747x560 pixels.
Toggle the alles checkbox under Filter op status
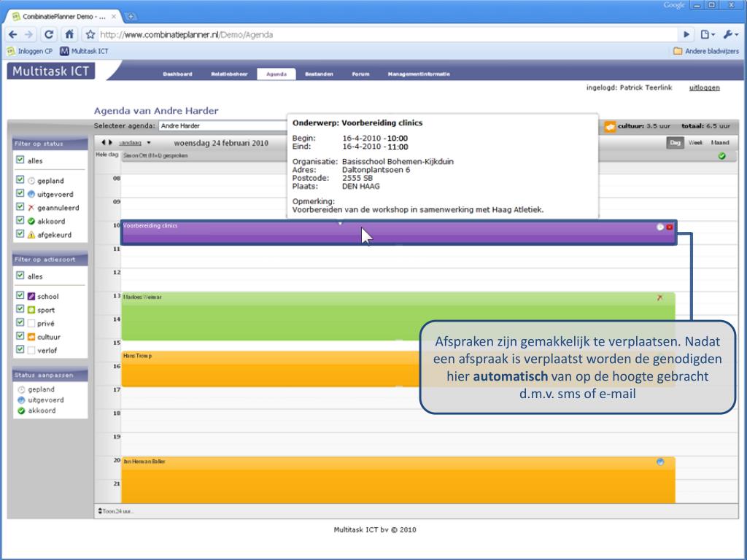coord(20,160)
